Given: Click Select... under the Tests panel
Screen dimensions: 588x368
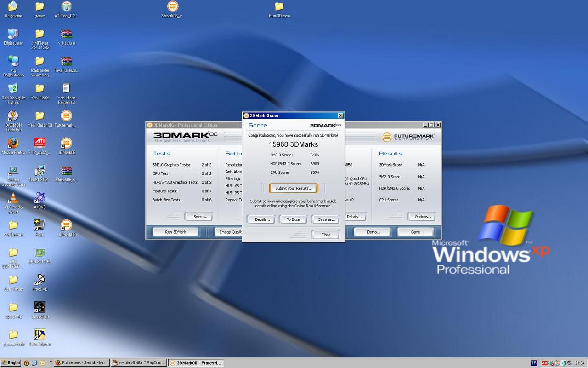Looking at the screenshot, I should (x=200, y=216).
